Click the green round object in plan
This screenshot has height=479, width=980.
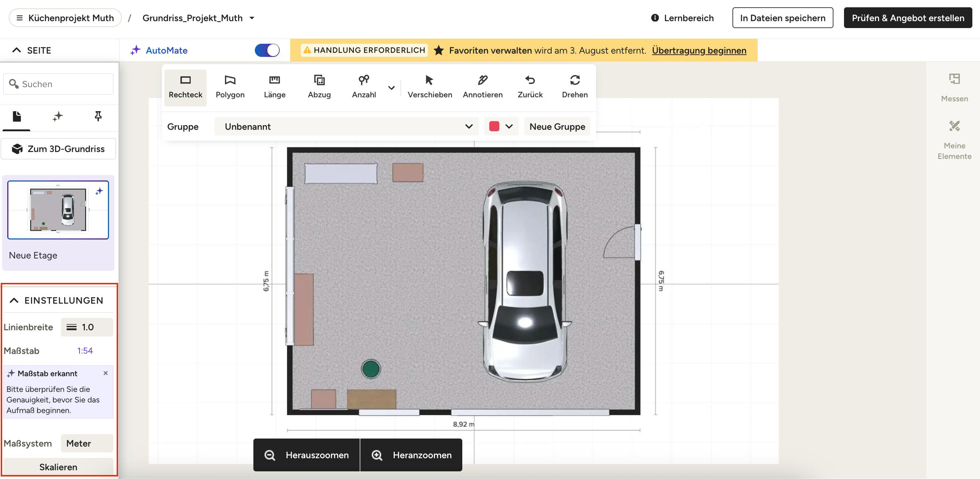point(370,369)
